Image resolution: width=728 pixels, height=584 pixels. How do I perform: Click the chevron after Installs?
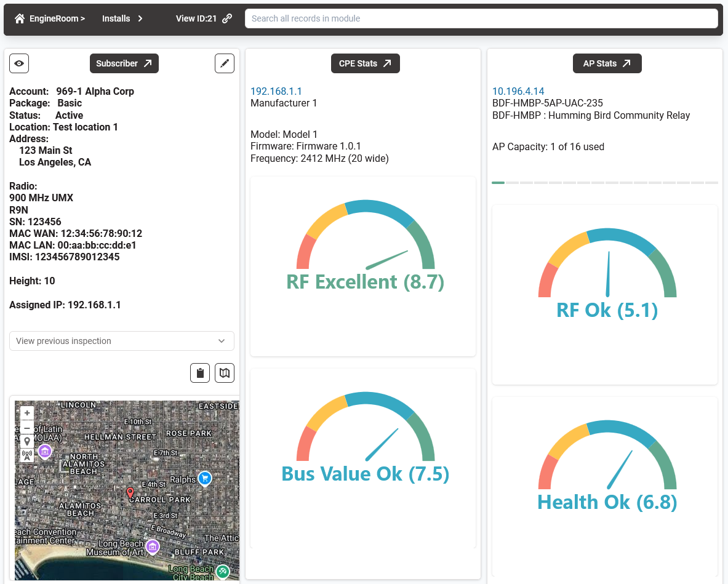coord(140,18)
